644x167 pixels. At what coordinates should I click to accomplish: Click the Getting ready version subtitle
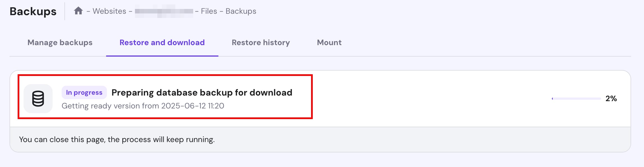click(x=111, y=106)
